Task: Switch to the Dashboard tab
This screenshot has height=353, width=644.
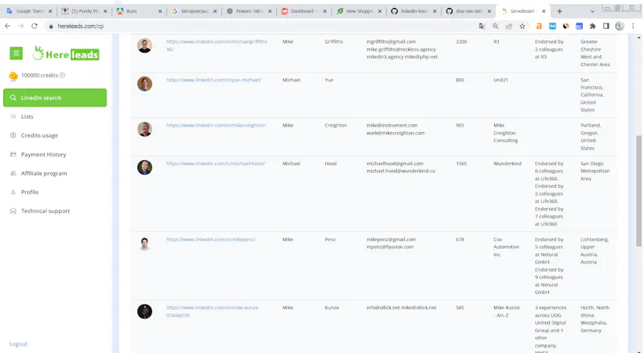Action: point(304,11)
